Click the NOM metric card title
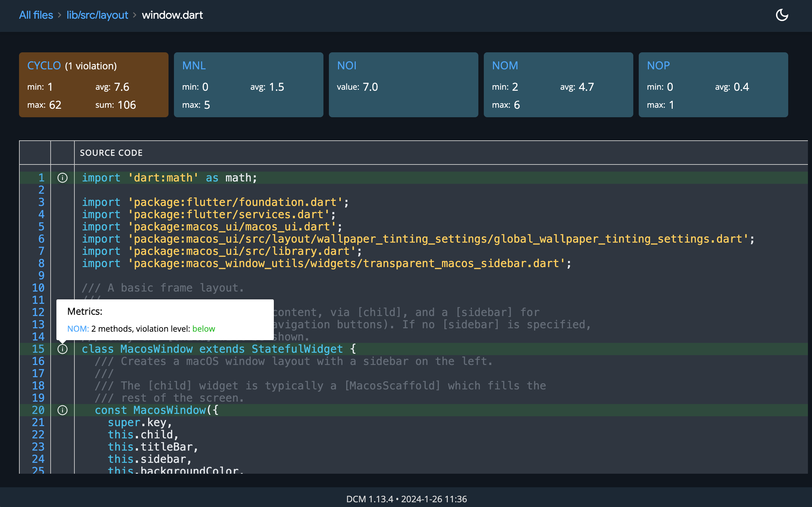Viewport: 812px width, 507px height. tap(505, 66)
